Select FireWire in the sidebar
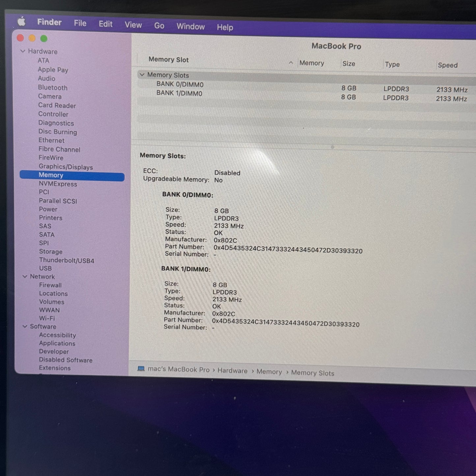 pos(51,158)
